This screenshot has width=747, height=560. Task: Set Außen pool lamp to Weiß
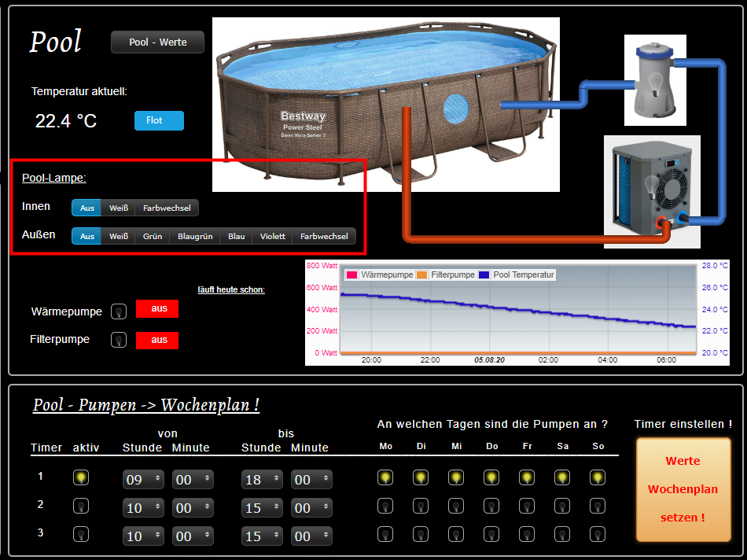coord(119,236)
